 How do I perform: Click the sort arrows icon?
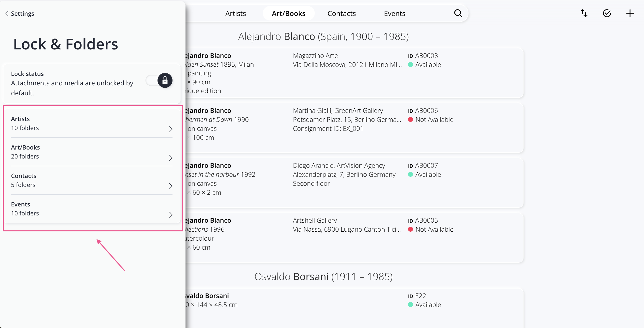point(584,13)
